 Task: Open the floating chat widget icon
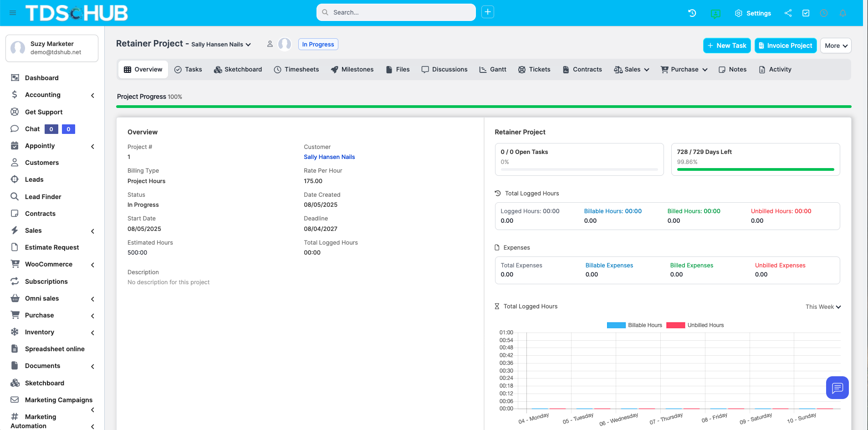click(837, 388)
